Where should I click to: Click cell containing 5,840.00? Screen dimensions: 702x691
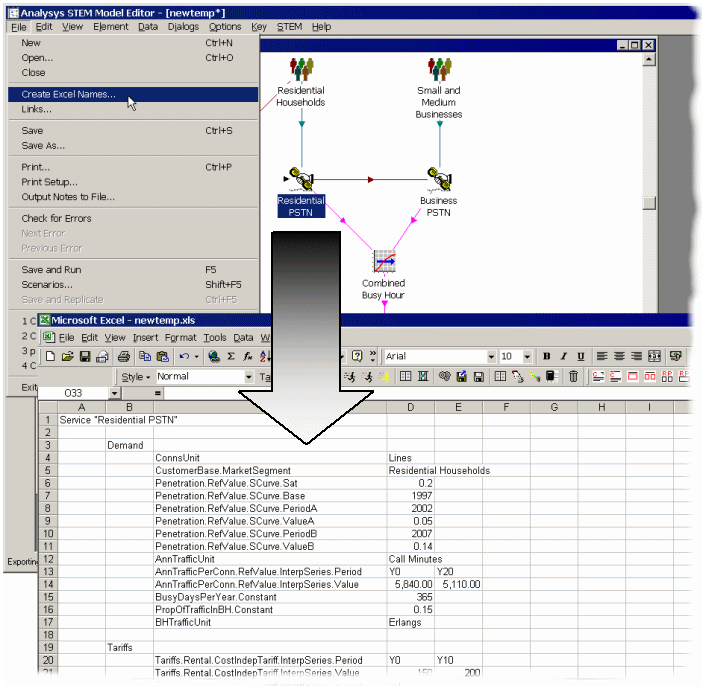tap(411, 584)
